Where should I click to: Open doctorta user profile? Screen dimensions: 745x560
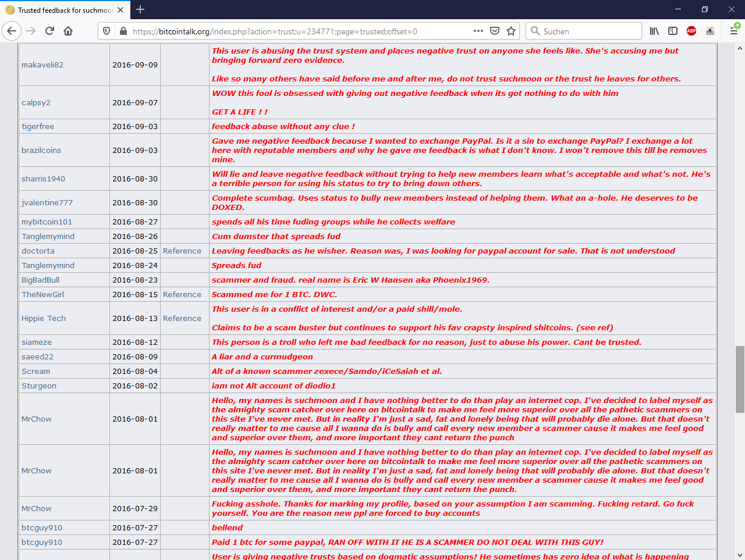38,251
